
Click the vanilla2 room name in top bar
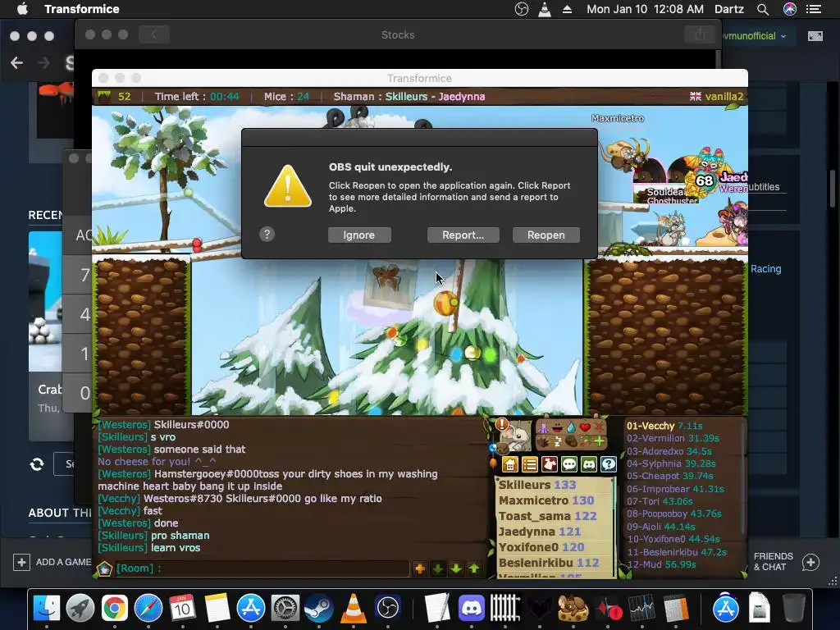[x=724, y=97]
